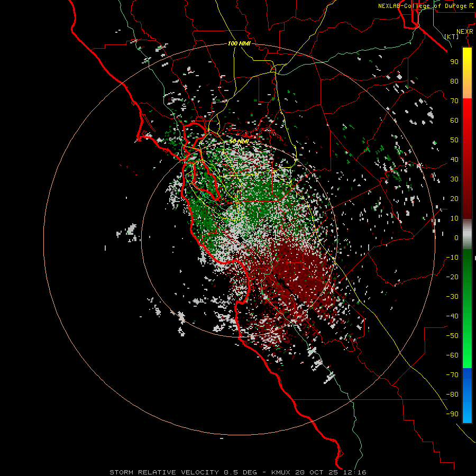Click the "STORM RELATIVE VELOCITY" product title
This screenshot has height=476, width=476.
164,472
